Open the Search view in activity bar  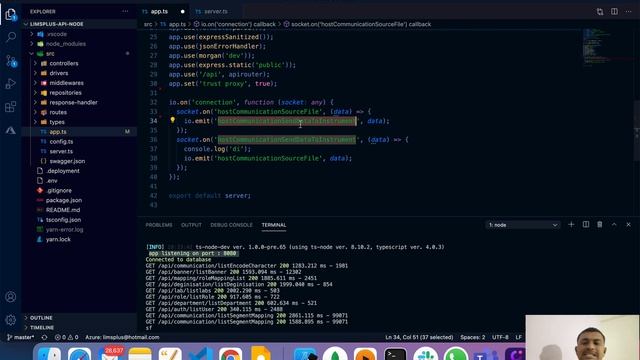(x=11, y=38)
